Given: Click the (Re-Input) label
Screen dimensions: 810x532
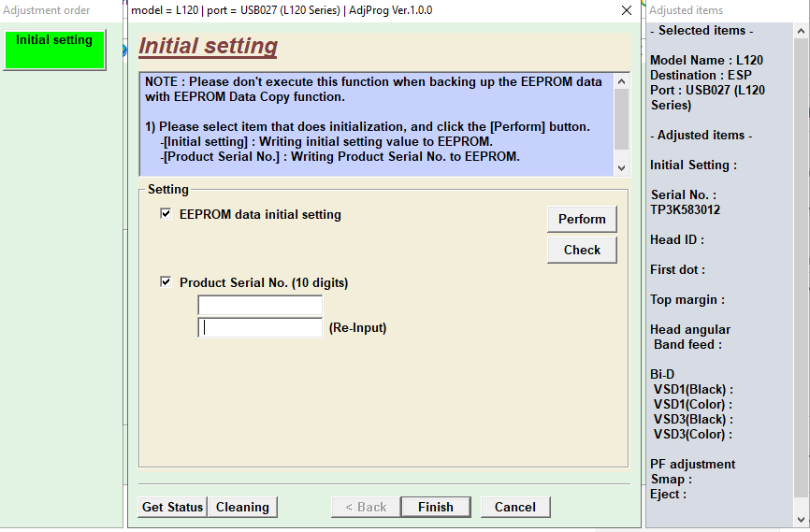Looking at the screenshot, I should coord(357,328).
